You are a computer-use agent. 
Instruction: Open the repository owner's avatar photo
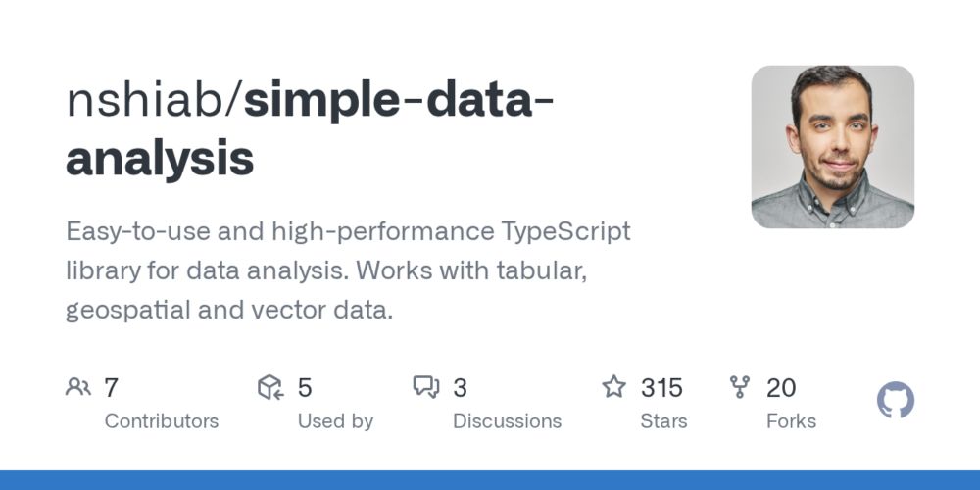coord(832,147)
